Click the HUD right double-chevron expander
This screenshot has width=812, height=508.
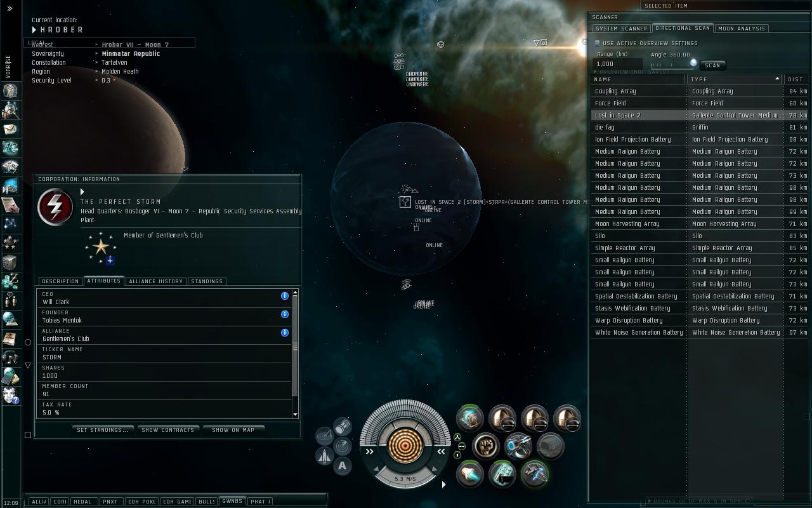click(442, 451)
